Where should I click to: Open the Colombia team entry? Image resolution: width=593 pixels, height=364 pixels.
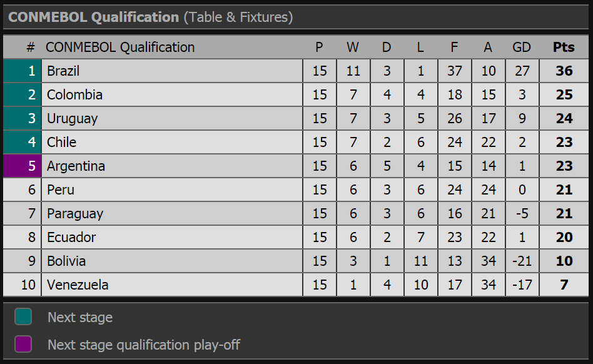(x=74, y=95)
